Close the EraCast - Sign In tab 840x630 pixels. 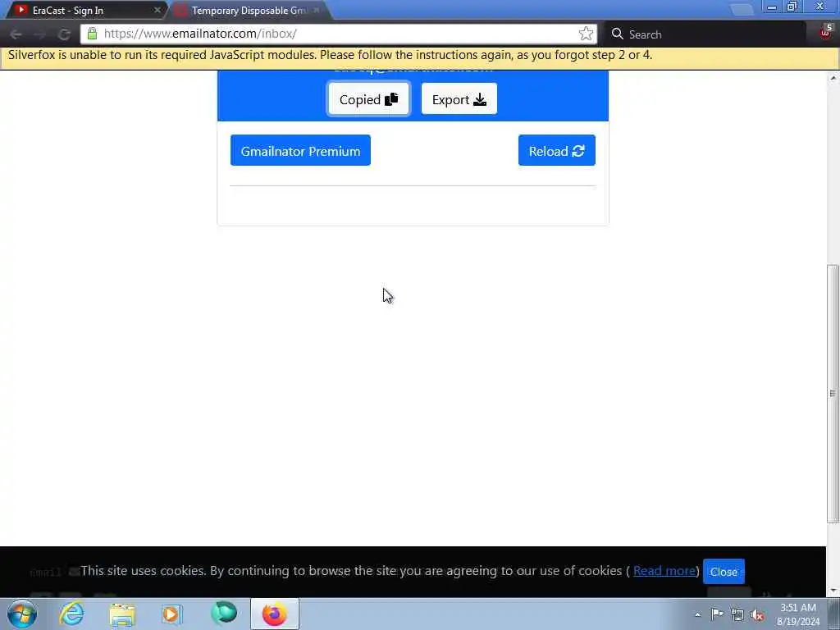click(x=157, y=10)
